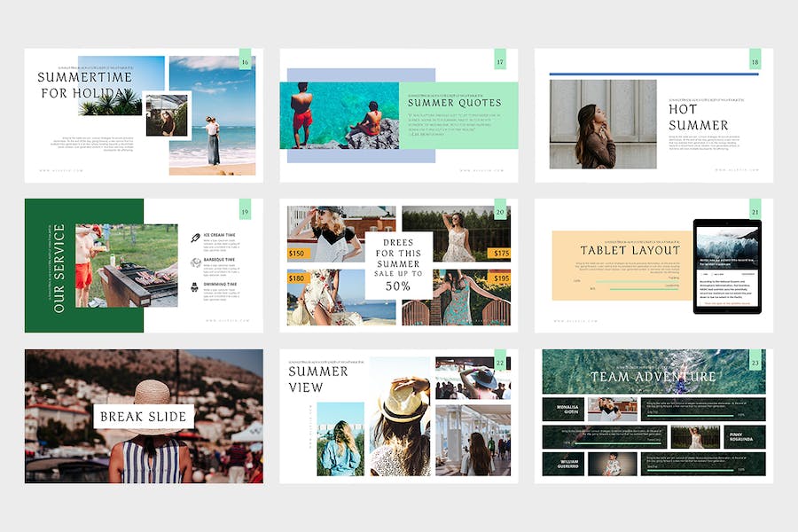Click the Sale Up To 50% text box
Viewport: 798px width, 532px height.
coord(398,265)
